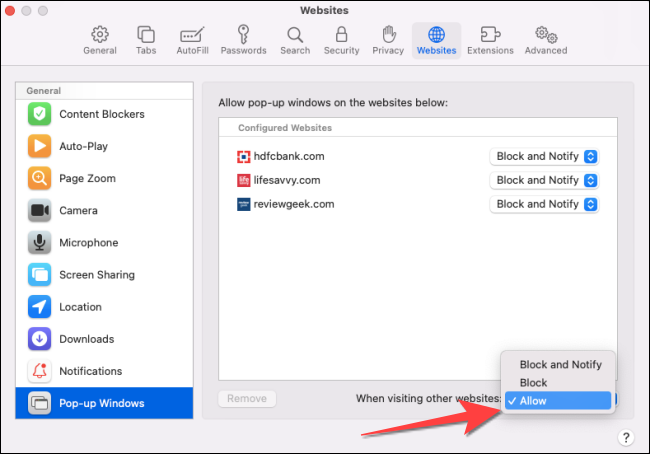Image resolution: width=650 pixels, height=454 pixels.
Task: Open the Security preferences pane
Action: coord(340,40)
